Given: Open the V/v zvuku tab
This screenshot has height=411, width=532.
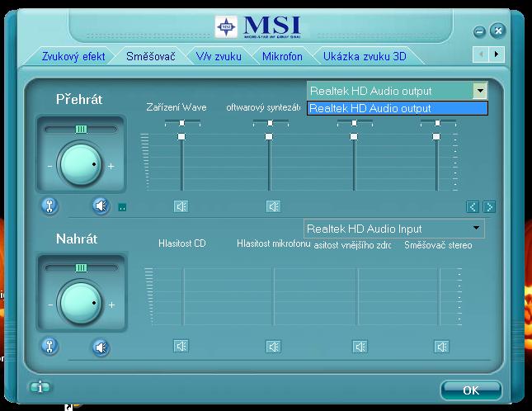Looking at the screenshot, I should click(219, 56).
